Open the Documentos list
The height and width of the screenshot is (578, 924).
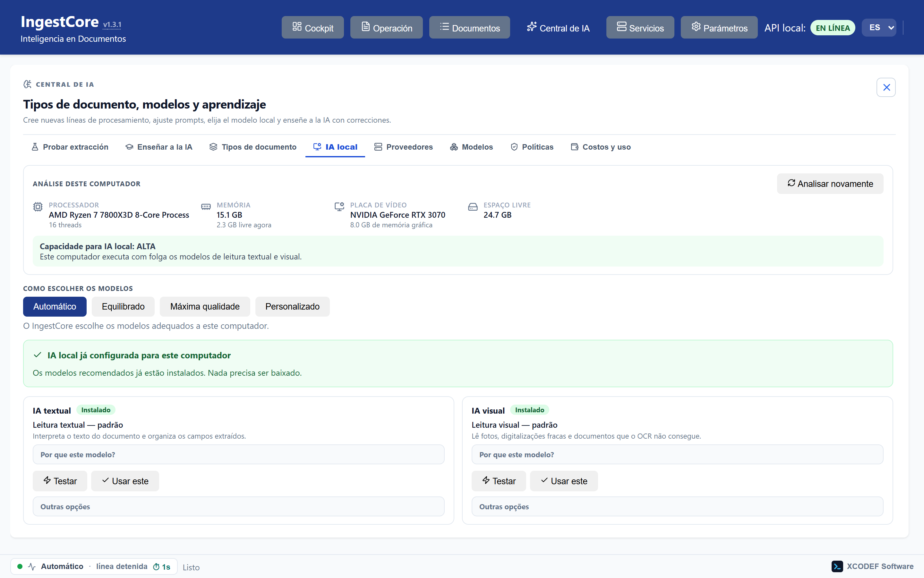click(470, 27)
